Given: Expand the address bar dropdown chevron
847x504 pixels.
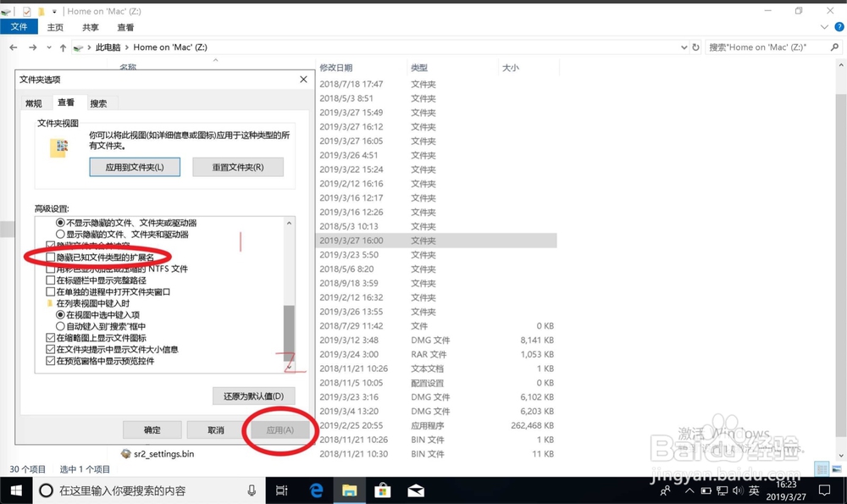Looking at the screenshot, I should click(684, 47).
